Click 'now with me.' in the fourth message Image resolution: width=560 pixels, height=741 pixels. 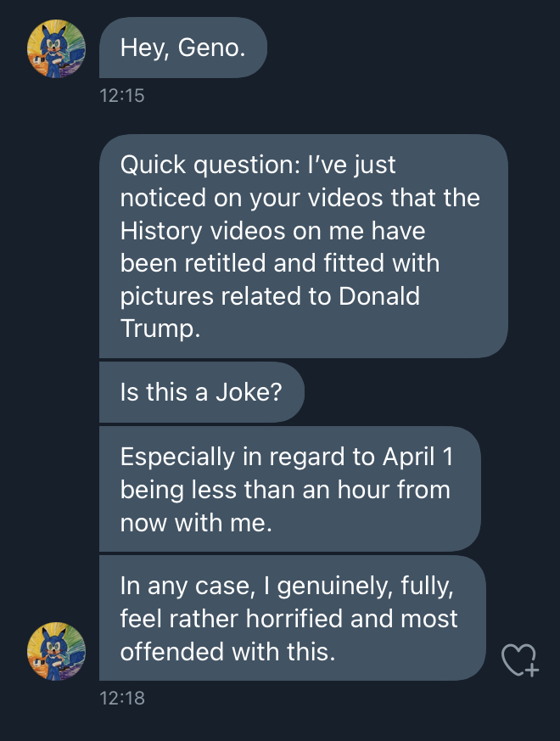tap(196, 523)
